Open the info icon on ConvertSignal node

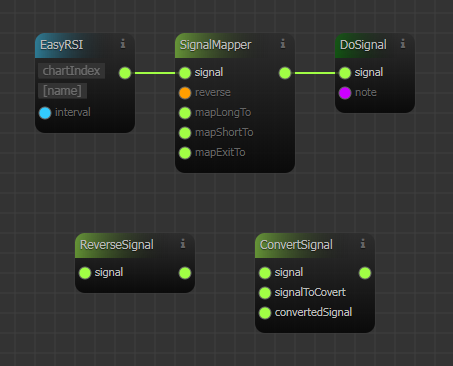pyautogui.click(x=363, y=244)
